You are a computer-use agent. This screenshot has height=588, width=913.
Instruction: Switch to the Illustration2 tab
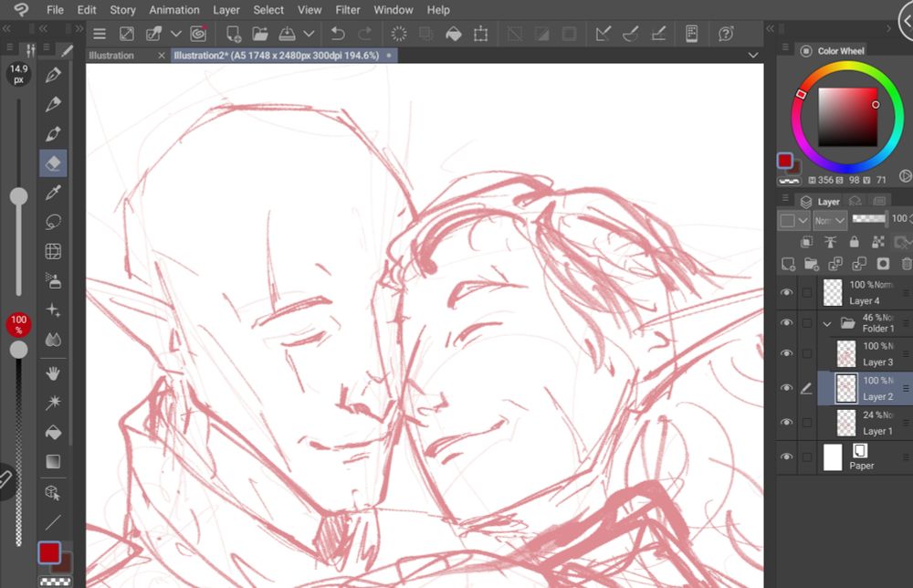pyautogui.click(x=277, y=56)
